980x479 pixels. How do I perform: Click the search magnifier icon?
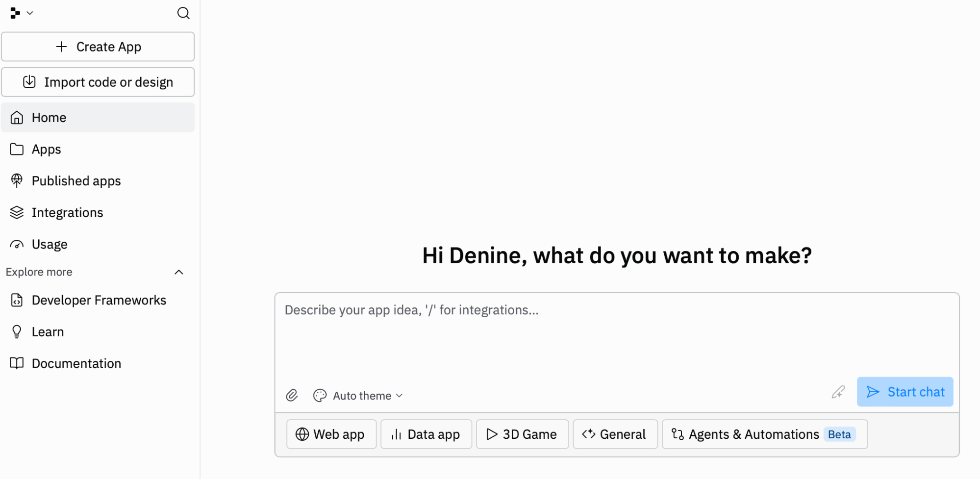coord(183,13)
